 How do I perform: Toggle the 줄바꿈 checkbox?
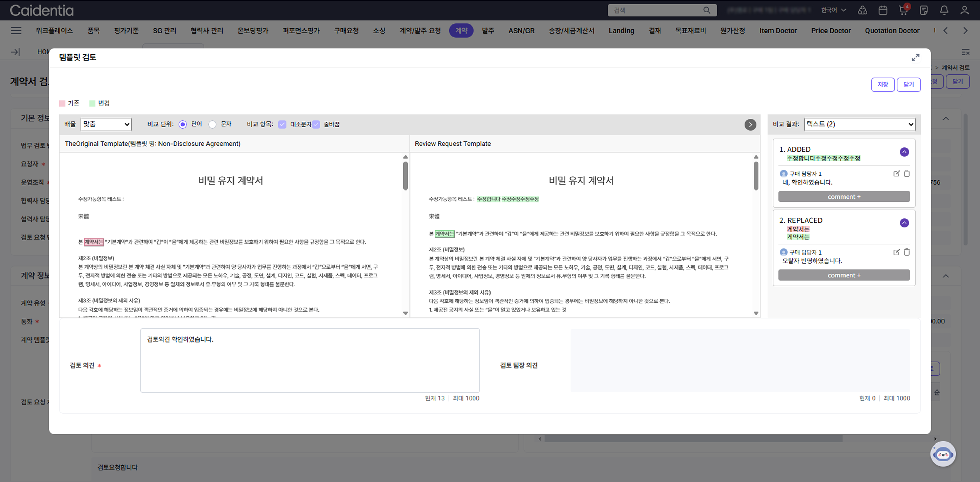pos(316,125)
